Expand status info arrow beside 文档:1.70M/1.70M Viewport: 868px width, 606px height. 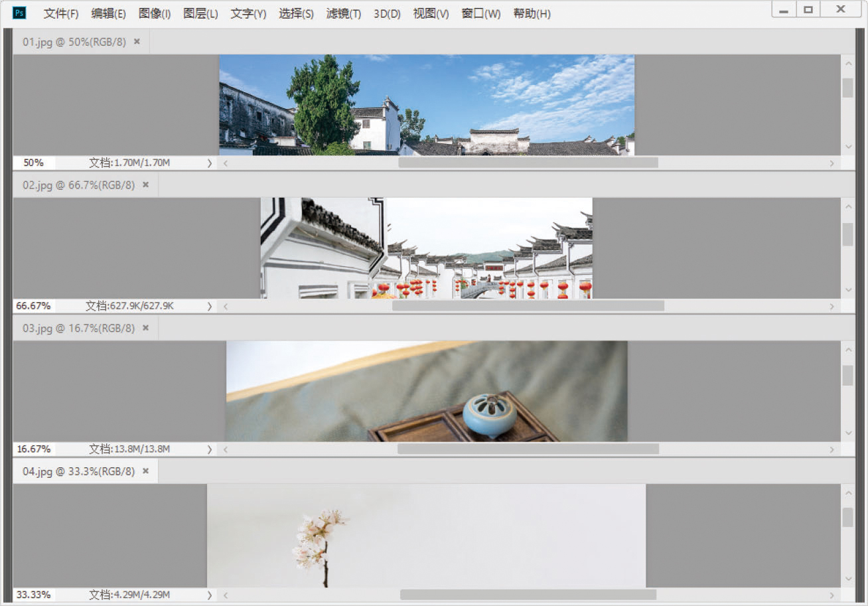tap(210, 163)
